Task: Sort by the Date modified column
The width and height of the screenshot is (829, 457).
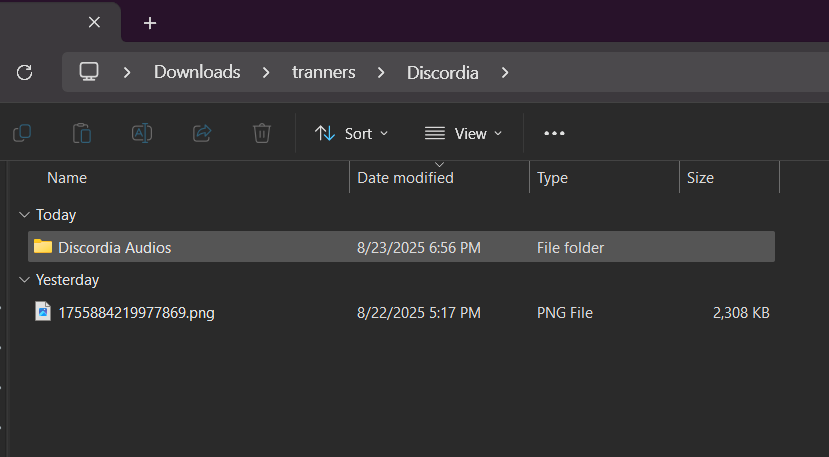Action: (405, 178)
